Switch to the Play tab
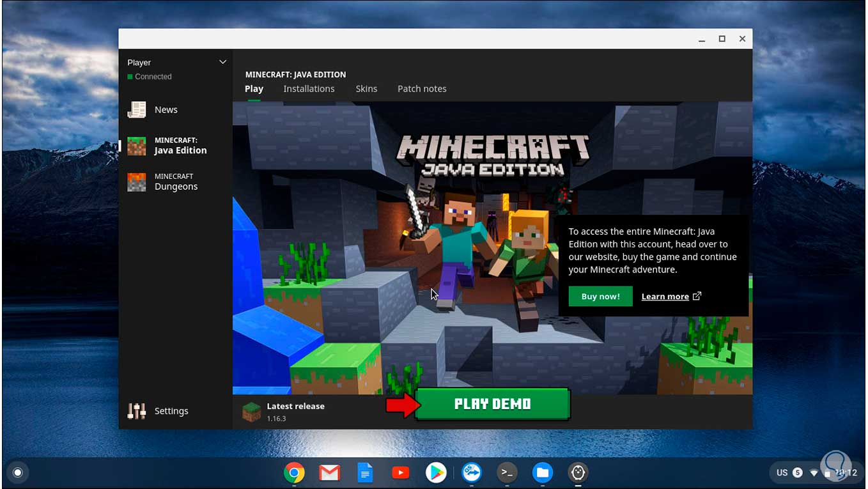This screenshot has height=489, width=868. [x=254, y=89]
